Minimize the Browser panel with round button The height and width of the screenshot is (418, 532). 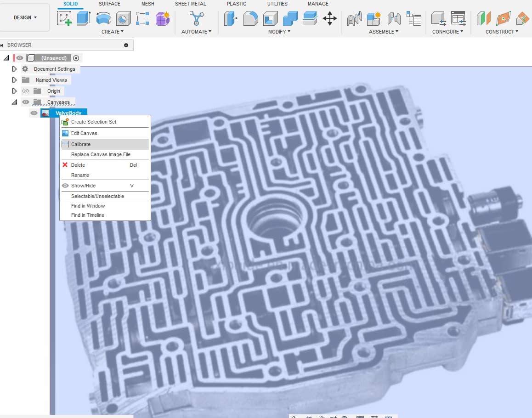[x=126, y=45]
